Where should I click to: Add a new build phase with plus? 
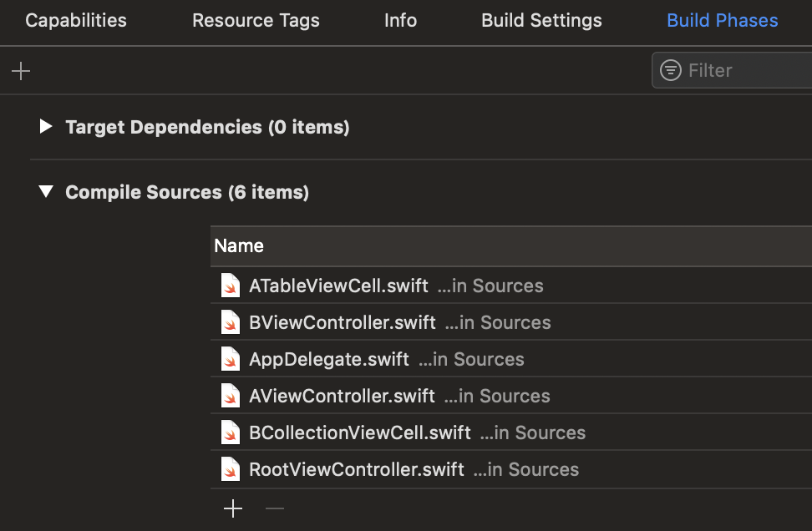point(21,71)
